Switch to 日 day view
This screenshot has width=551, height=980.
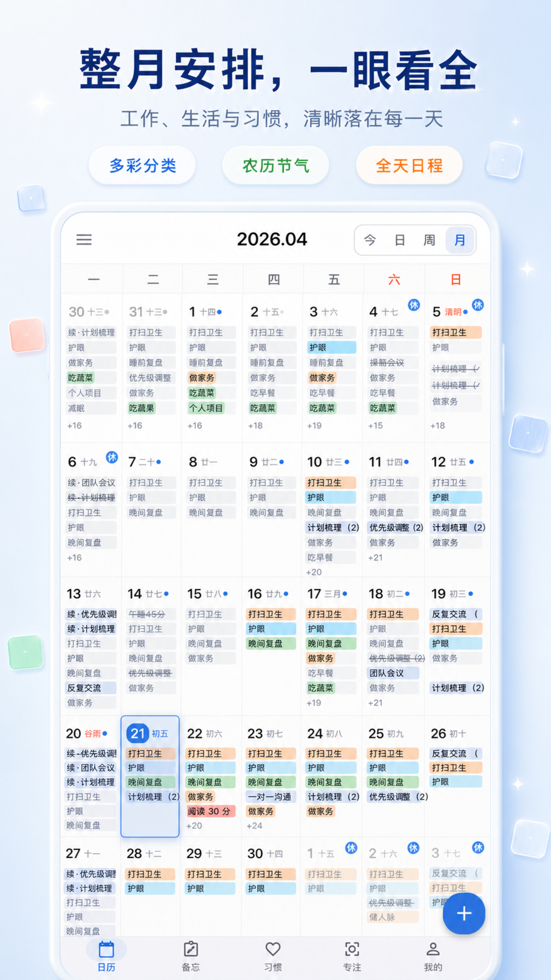click(x=400, y=240)
